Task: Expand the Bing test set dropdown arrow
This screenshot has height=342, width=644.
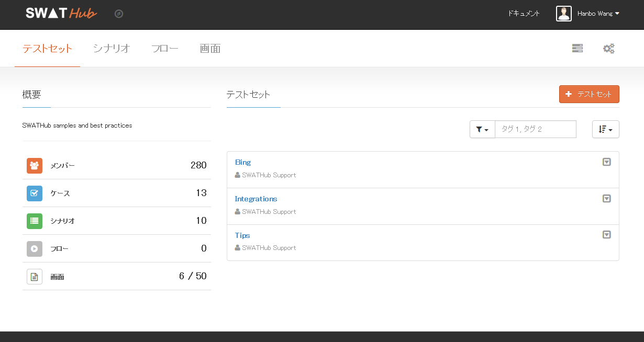Action: [606, 162]
